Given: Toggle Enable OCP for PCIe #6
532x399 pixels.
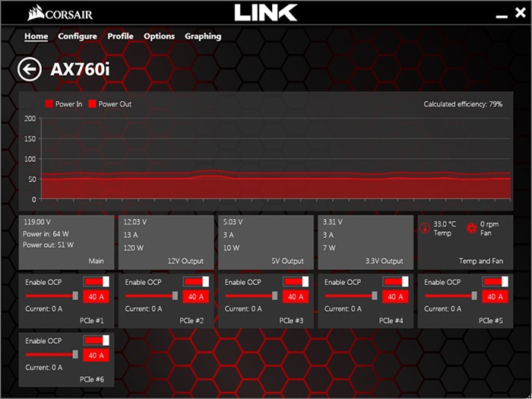Looking at the screenshot, I should coord(97,340).
